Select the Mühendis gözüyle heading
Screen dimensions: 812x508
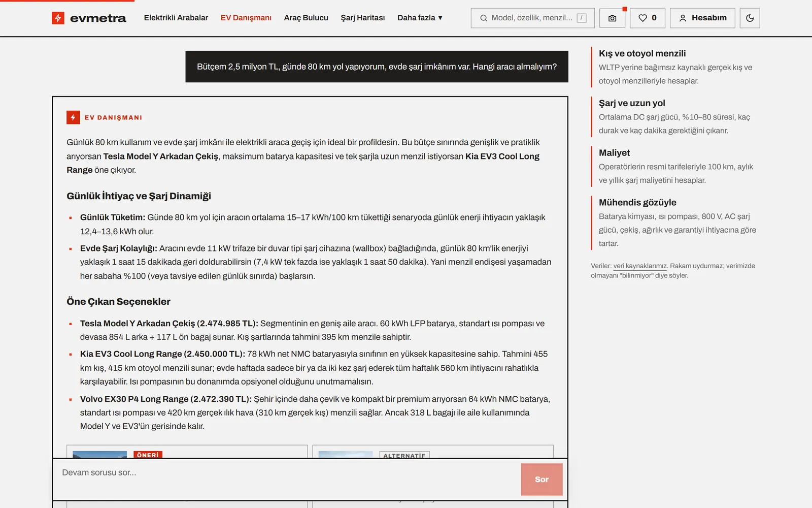(x=637, y=202)
